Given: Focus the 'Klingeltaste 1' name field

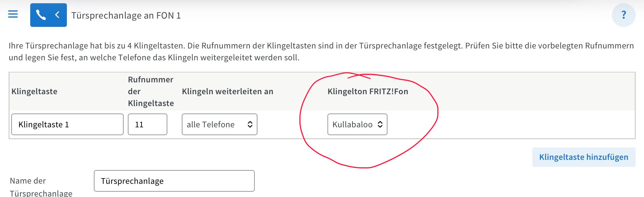Looking at the screenshot, I should pos(67,124).
